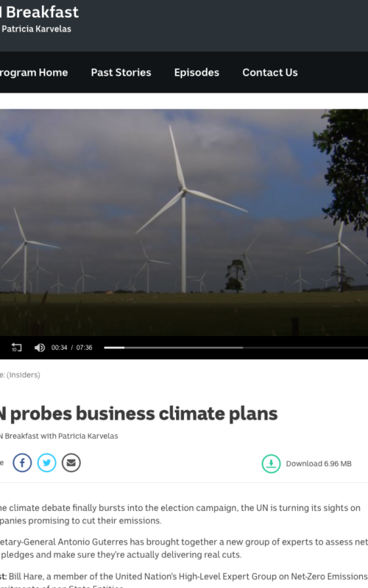Screen dimensions: 368x588
Task: Click the wind turbine video image
Action: point(184,222)
